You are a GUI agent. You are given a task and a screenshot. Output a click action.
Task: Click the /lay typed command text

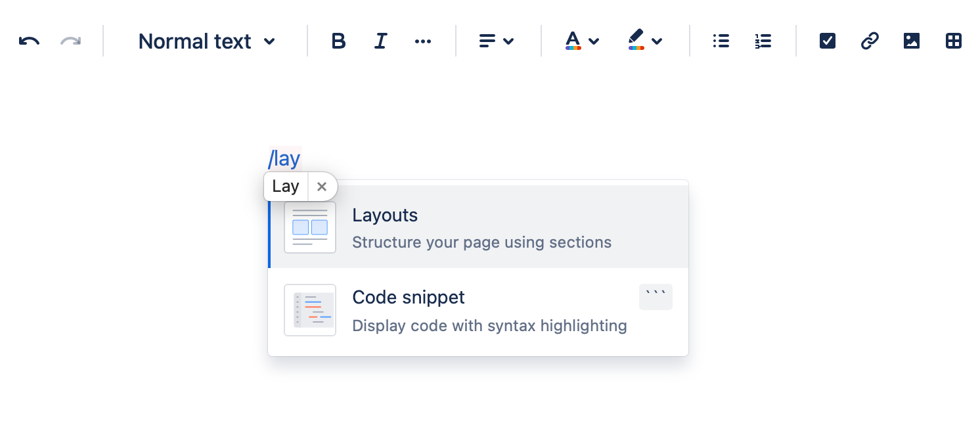(x=284, y=158)
